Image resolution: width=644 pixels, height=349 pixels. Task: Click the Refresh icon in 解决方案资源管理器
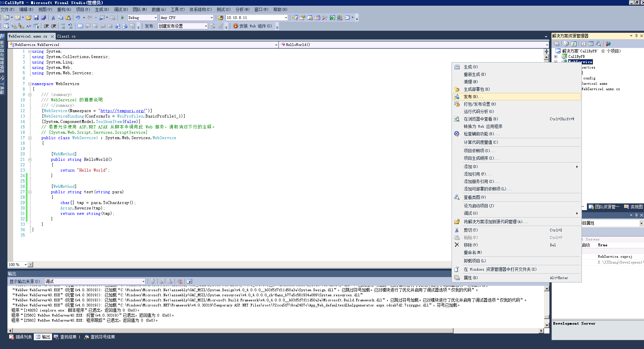pyautogui.click(x=574, y=43)
